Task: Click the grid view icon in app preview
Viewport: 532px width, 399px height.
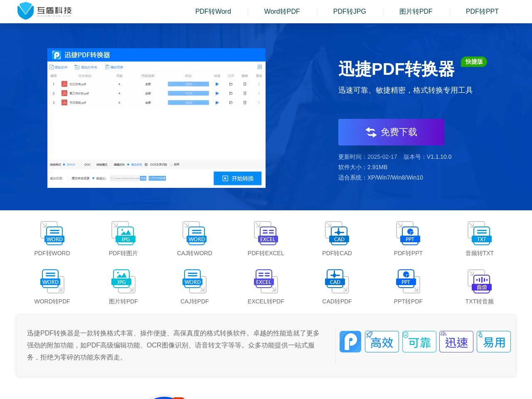Action: [260, 67]
